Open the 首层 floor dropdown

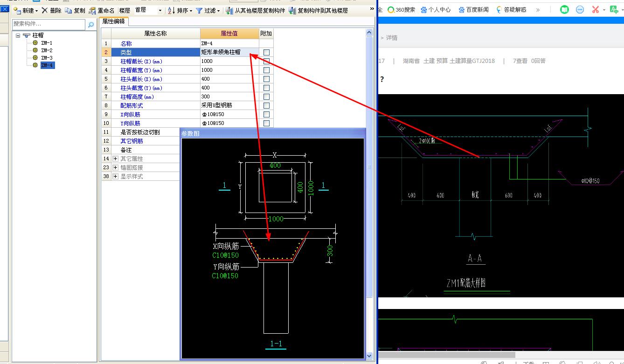pos(160,10)
